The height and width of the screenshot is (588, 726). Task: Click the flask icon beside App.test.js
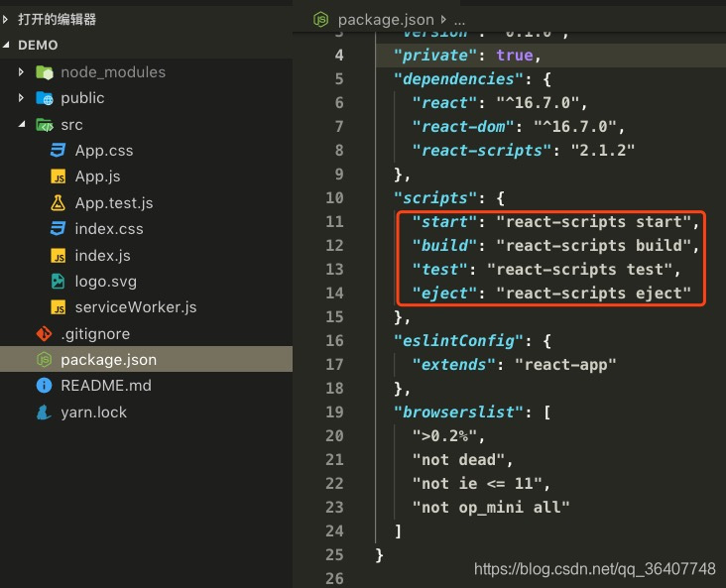click(x=58, y=203)
